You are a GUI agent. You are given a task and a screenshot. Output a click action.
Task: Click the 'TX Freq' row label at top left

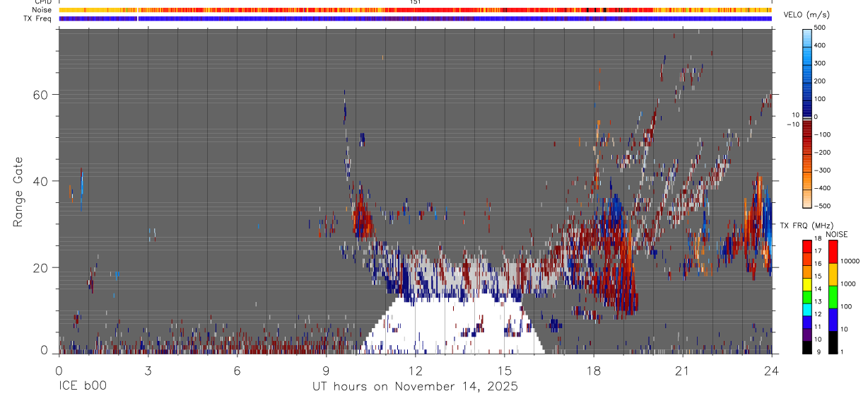[38, 18]
